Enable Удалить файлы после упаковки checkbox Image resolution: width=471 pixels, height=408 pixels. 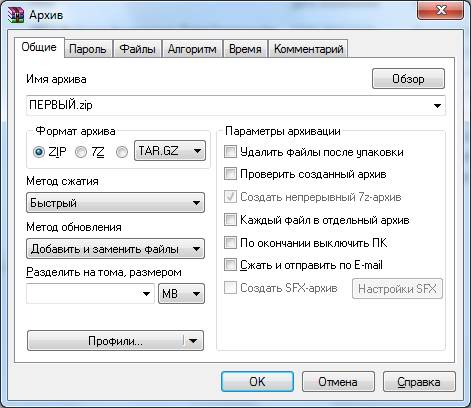(230, 152)
